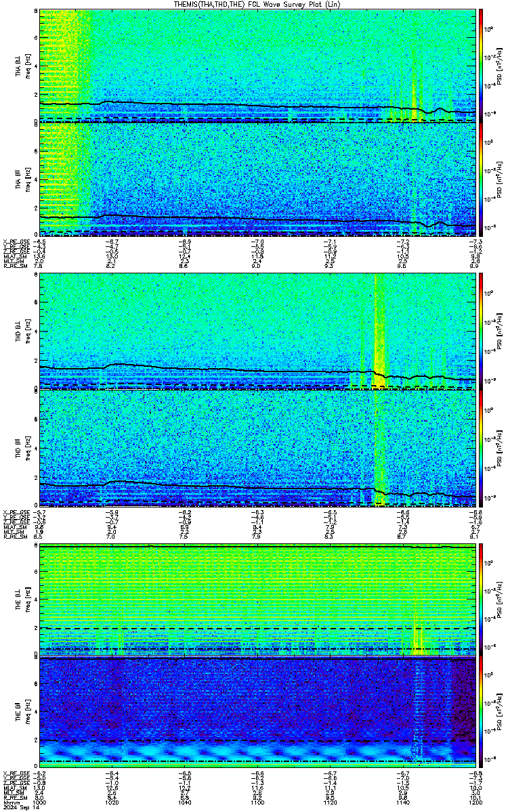Image resolution: width=508 pixels, height=812 pixels.
Task: Select the THD B-perpendicular spectrogram panel
Action: 258,332
